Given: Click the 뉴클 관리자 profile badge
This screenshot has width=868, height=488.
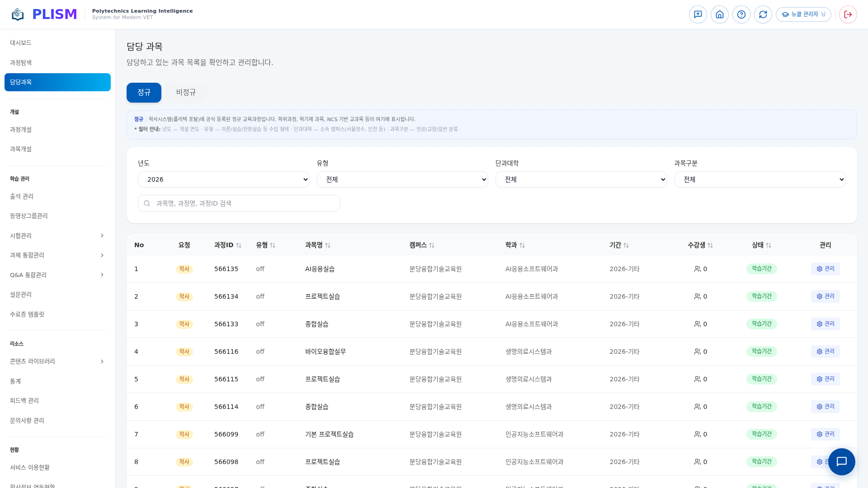Looking at the screenshot, I should 804,14.
